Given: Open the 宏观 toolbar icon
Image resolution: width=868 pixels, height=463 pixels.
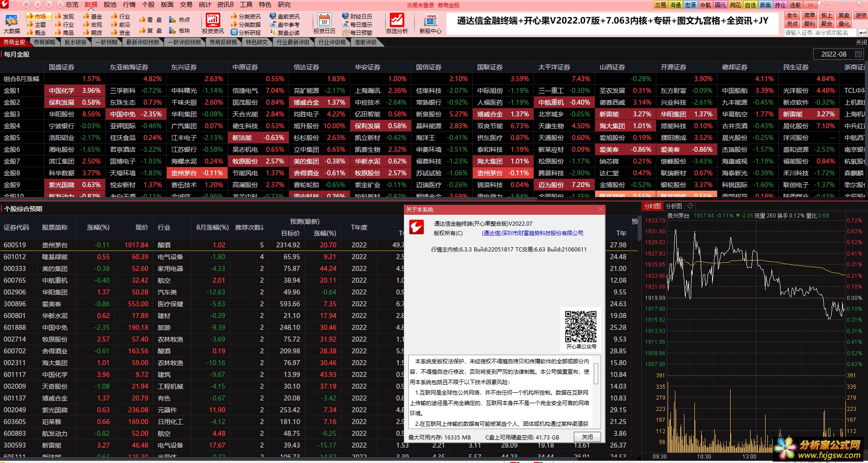Looking at the screenshot, I should pyautogui.click(x=92, y=24).
